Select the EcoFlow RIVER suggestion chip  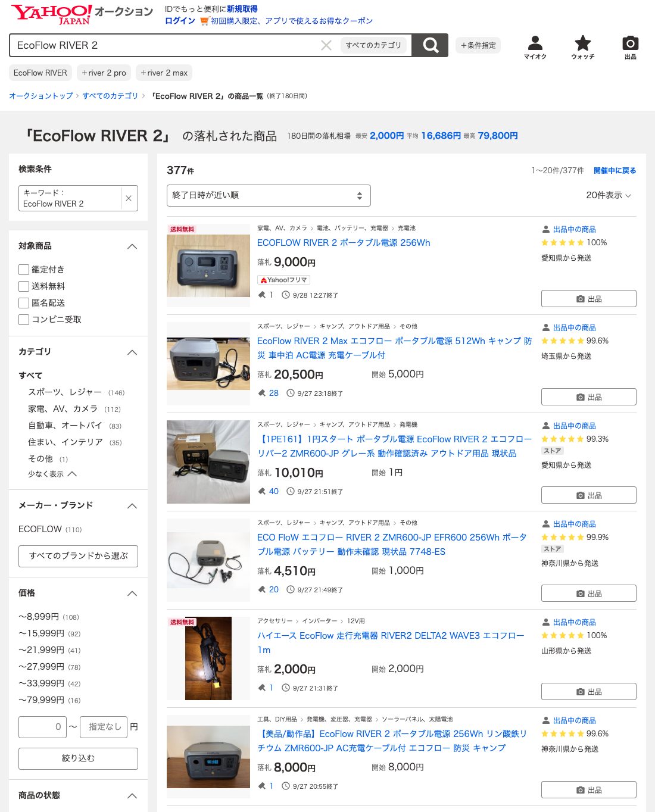point(40,73)
